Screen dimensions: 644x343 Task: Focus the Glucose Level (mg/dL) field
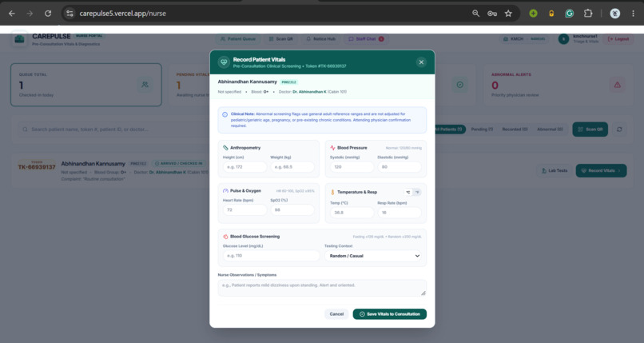[x=271, y=256]
